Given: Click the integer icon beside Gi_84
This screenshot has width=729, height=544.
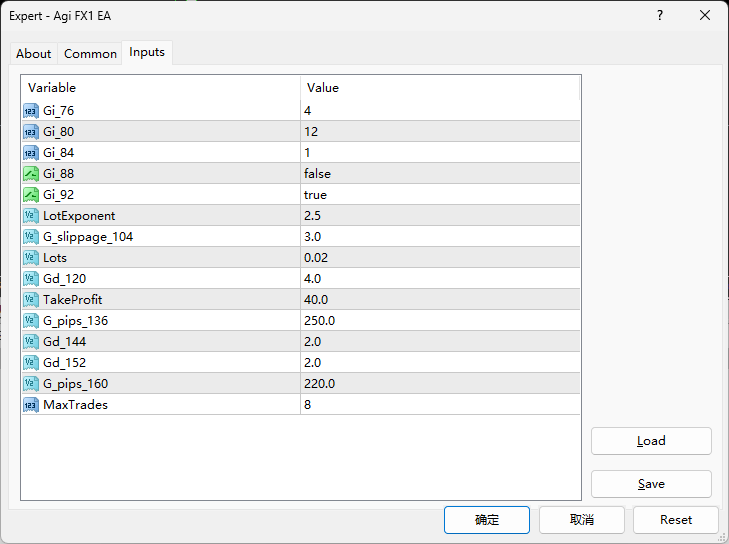Looking at the screenshot, I should click(x=31, y=153).
